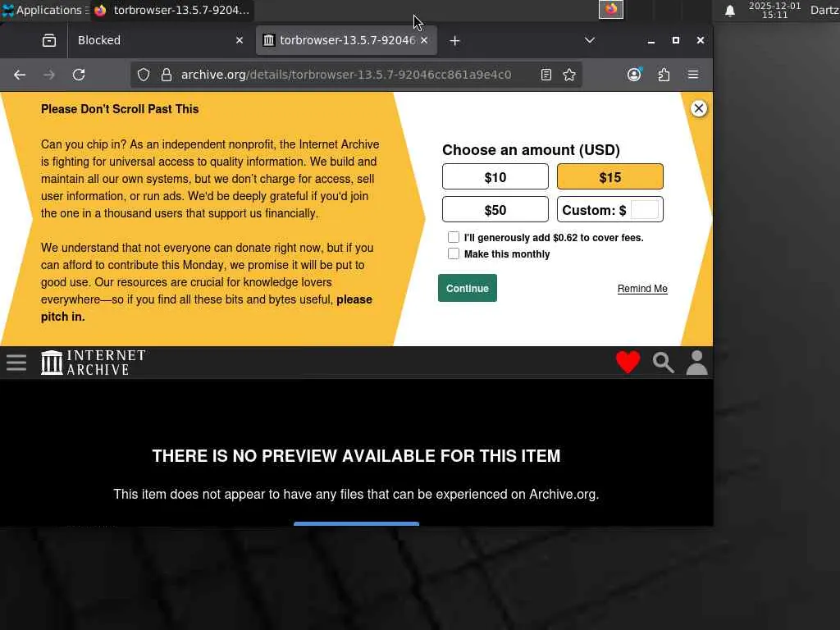Open the extensions puzzle icon
840x630 pixels.
664,75
